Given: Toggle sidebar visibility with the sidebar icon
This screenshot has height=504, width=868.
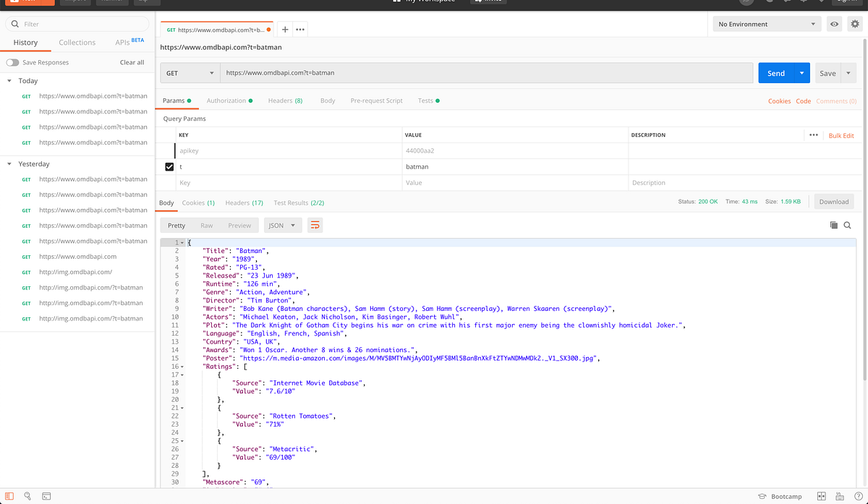Looking at the screenshot, I should (9, 496).
